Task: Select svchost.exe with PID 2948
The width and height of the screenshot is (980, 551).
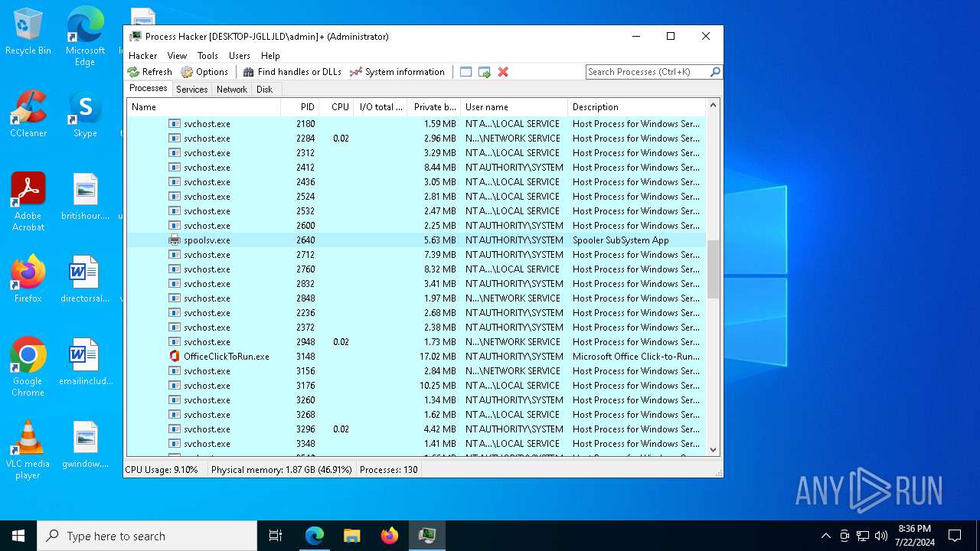Action: click(x=416, y=342)
